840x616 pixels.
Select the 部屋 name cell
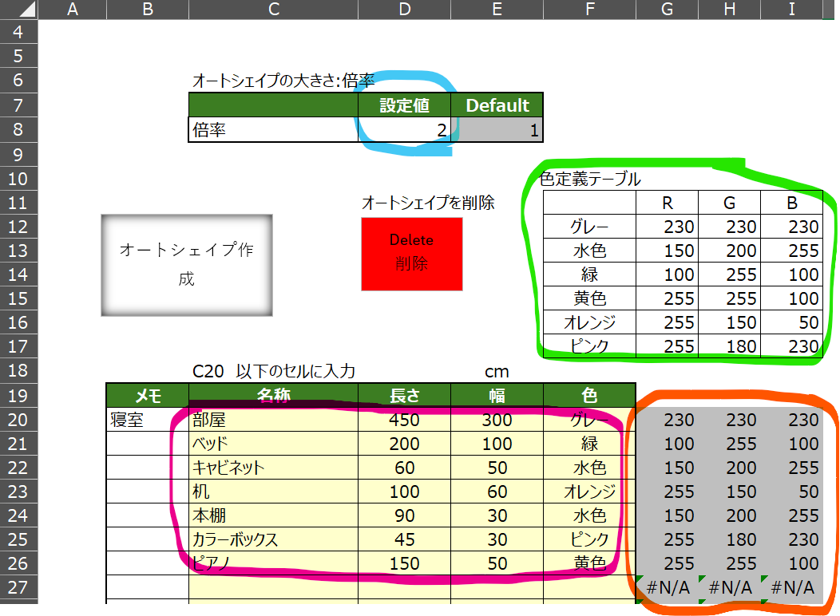pyautogui.click(x=273, y=420)
